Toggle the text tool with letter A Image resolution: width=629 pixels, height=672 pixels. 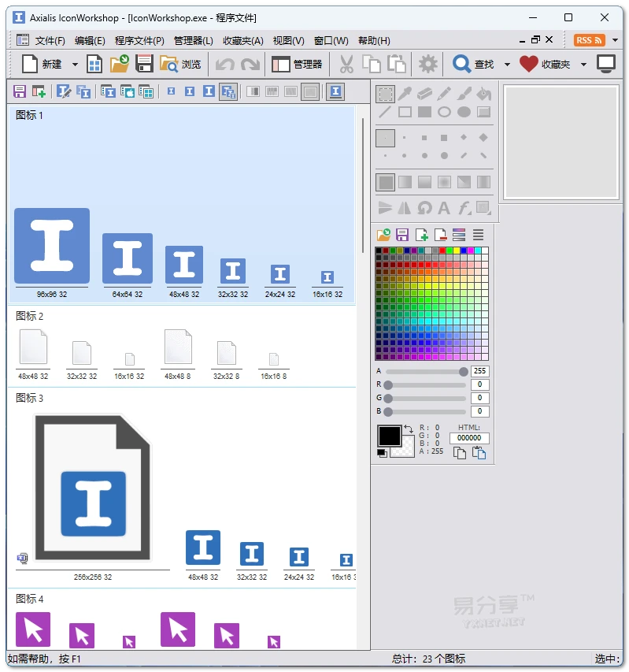[444, 208]
